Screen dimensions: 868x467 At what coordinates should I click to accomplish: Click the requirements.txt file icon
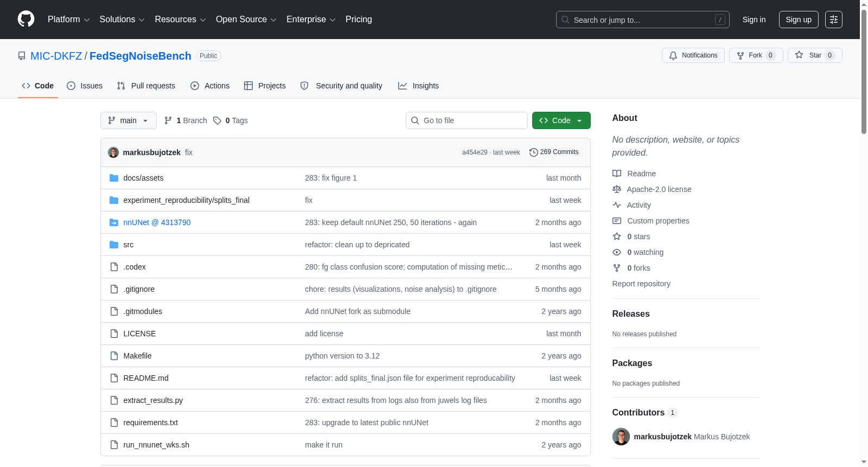tap(114, 423)
